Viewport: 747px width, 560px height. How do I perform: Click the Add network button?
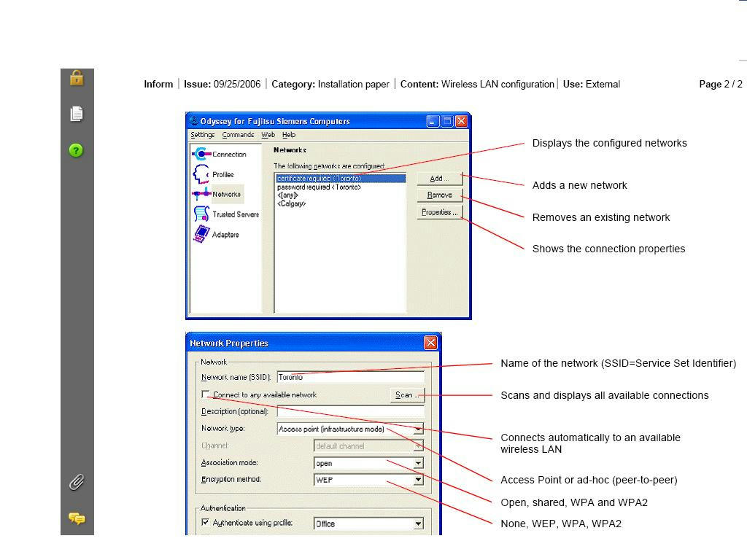tap(439, 179)
